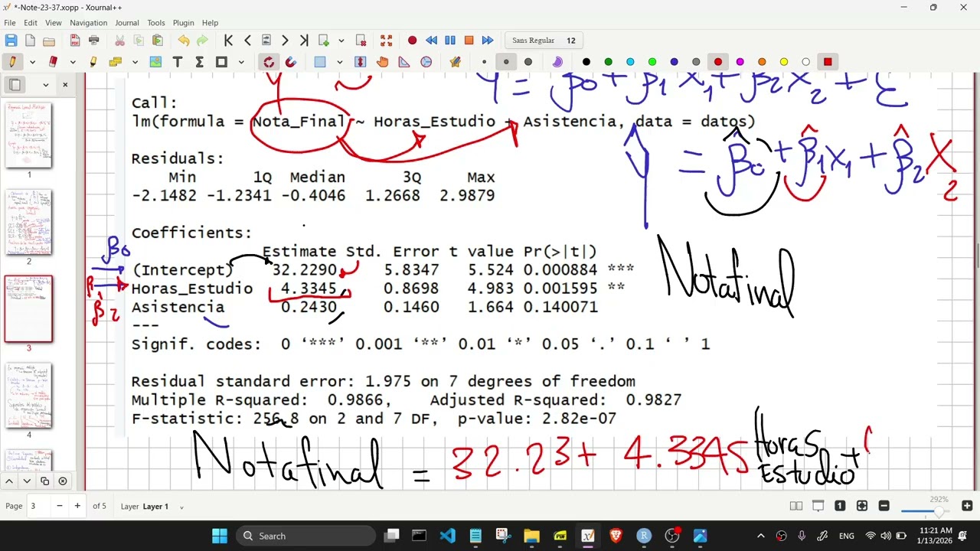Pause playback with the blue pause button
This screenshot has height=551, width=980.
pos(450,41)
